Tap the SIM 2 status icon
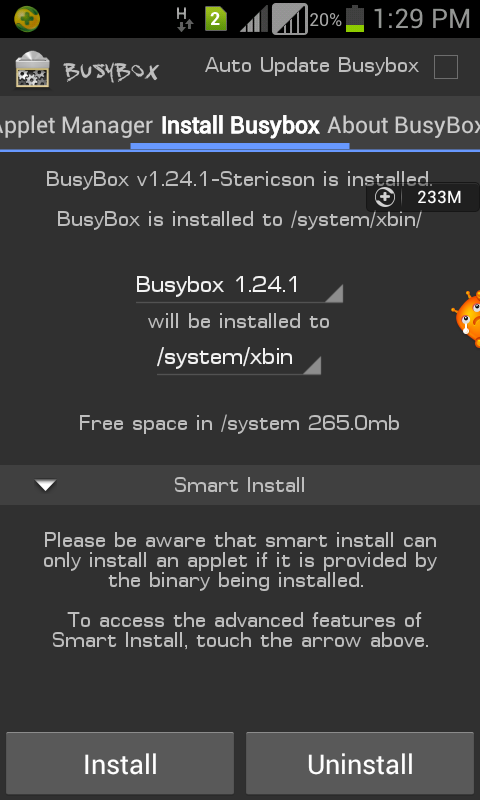480x800 pixels. (216, 20)
